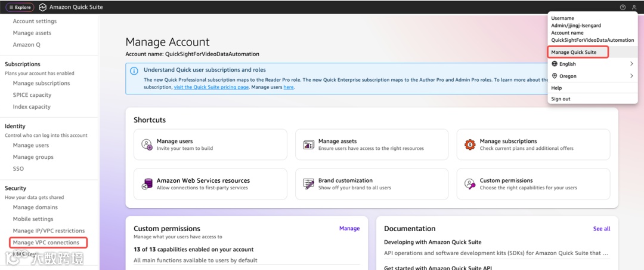Click Manage link in Custom permissions card

click(x=349, y=228)
